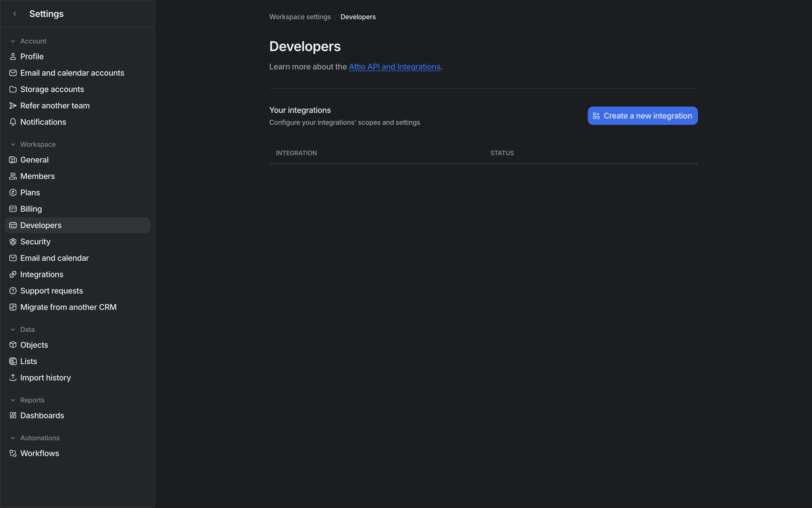Click Create a new integration button
812x508 pixels.
[x=643, y=116]
